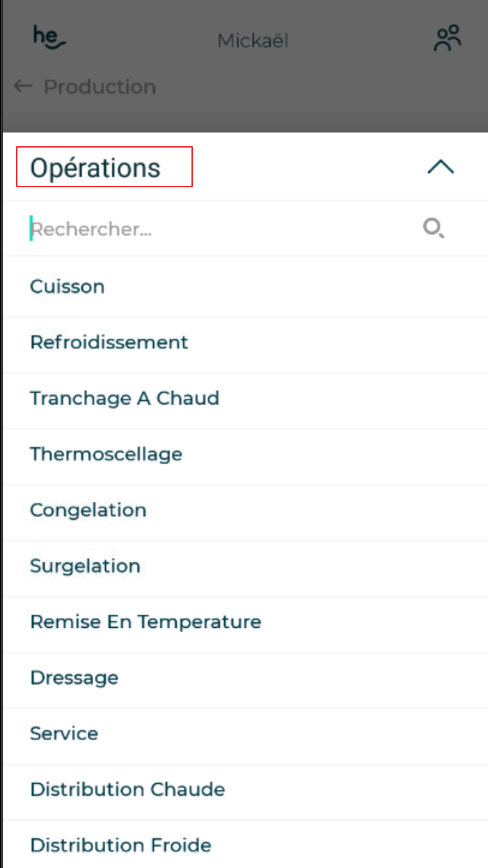Collapse the Opérations list chevron
This screenshot has height=868, width=488.
tap(440, 167)
